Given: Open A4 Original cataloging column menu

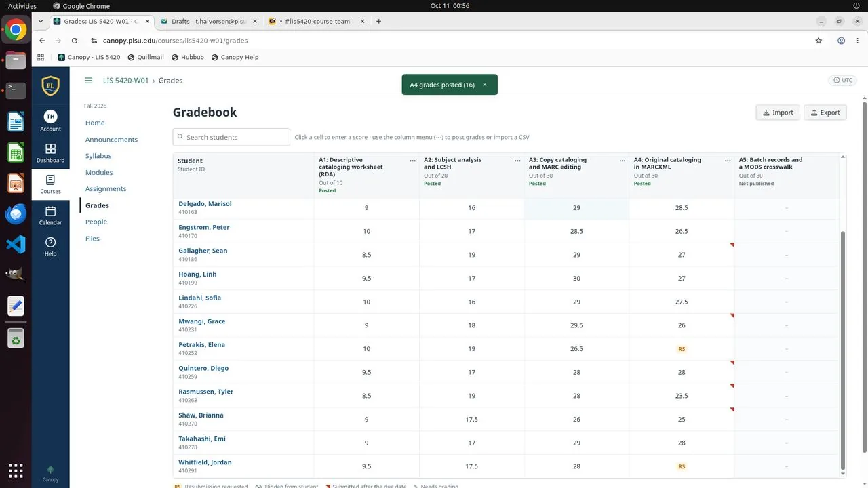Looking at the screenshot, I should (x=727, y=161).
